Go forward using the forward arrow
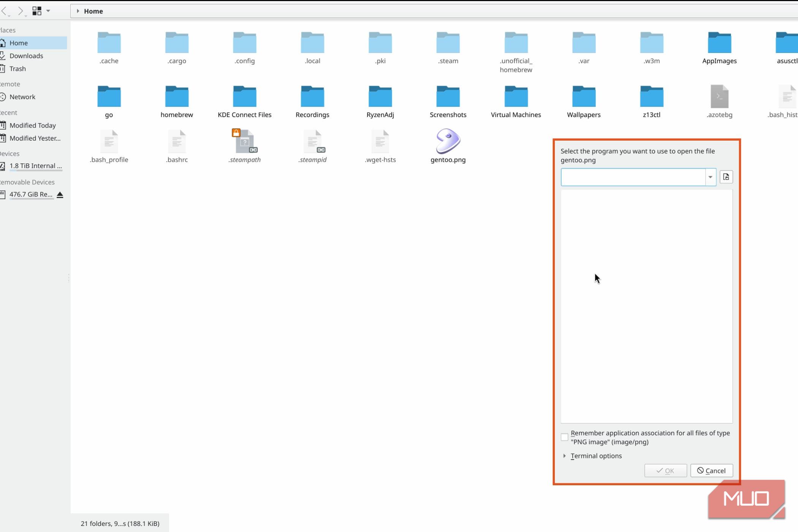Viewport: 798px width, 532px height. (x=21, y=11)
